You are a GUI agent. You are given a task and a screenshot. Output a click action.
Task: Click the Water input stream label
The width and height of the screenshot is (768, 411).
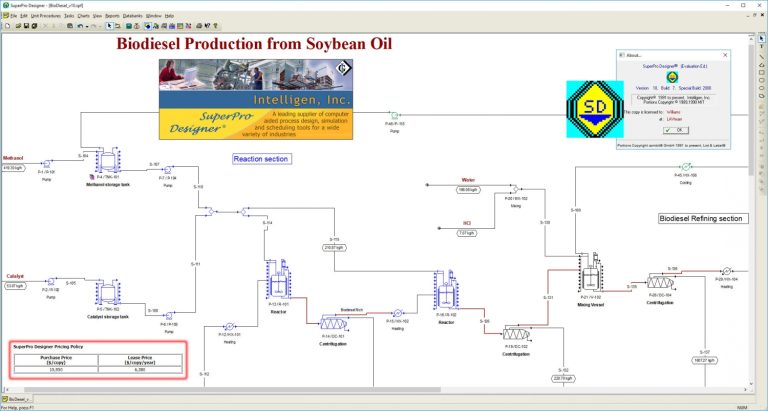click(x=468, y=180)
